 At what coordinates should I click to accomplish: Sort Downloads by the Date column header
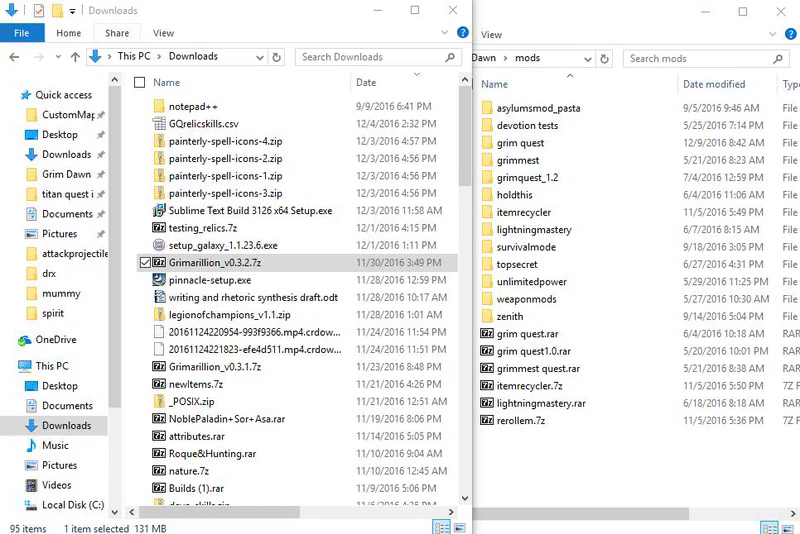tap(366, 82)
